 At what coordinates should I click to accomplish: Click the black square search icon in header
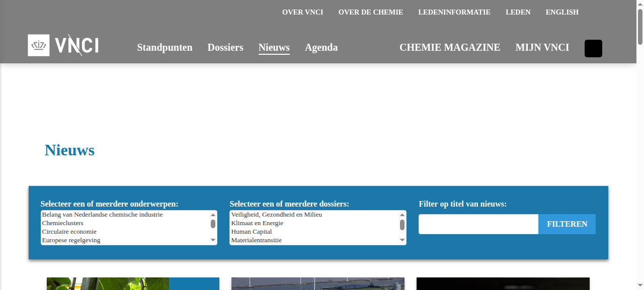[x=593, y=48]
